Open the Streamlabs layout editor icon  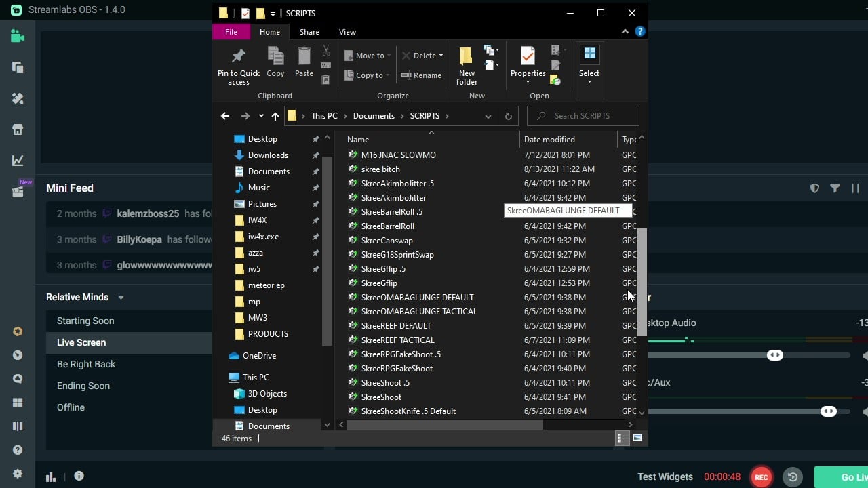tap(18, 67)
